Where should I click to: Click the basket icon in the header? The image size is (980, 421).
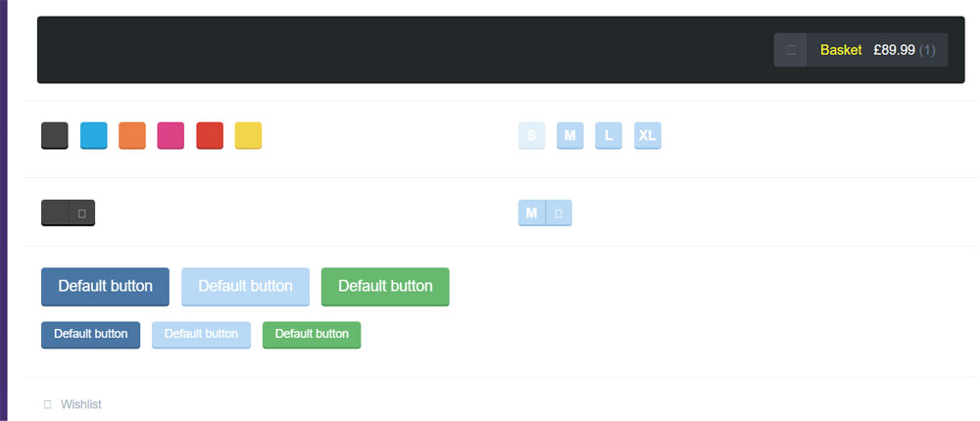791,50
